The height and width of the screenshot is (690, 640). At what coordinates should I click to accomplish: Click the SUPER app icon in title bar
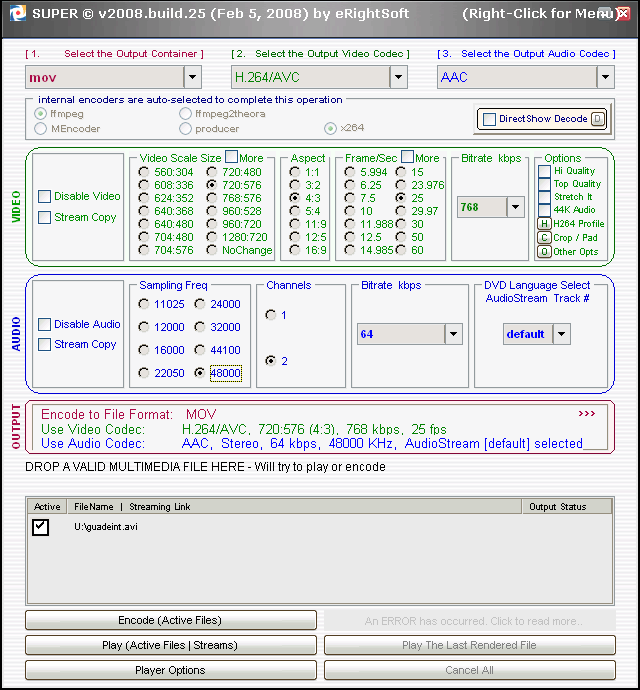click(x=14, y=14)
